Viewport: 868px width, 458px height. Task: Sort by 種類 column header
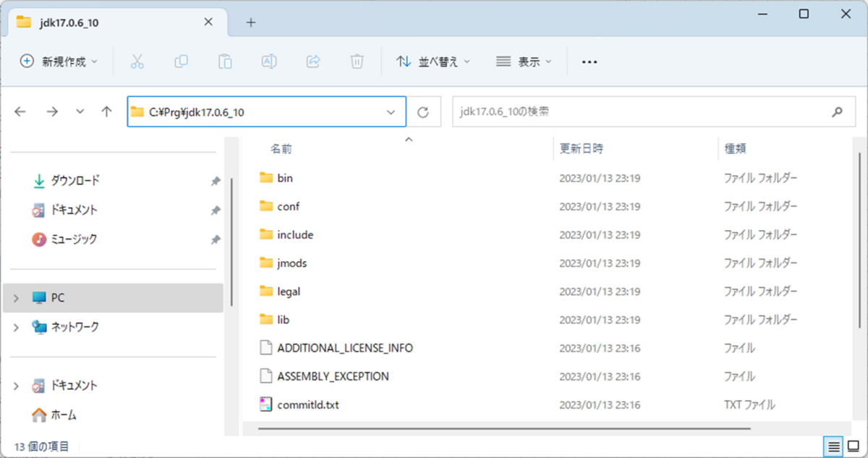736,149
